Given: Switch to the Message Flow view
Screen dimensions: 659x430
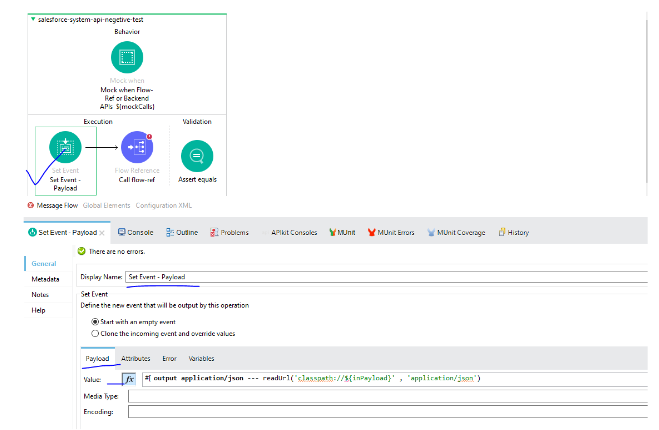Looking at the screenshot, I should click(57, 206).
